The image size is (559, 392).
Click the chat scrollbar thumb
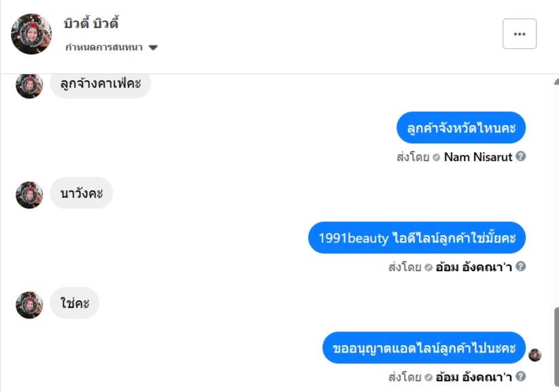click(x=556, y=347)
